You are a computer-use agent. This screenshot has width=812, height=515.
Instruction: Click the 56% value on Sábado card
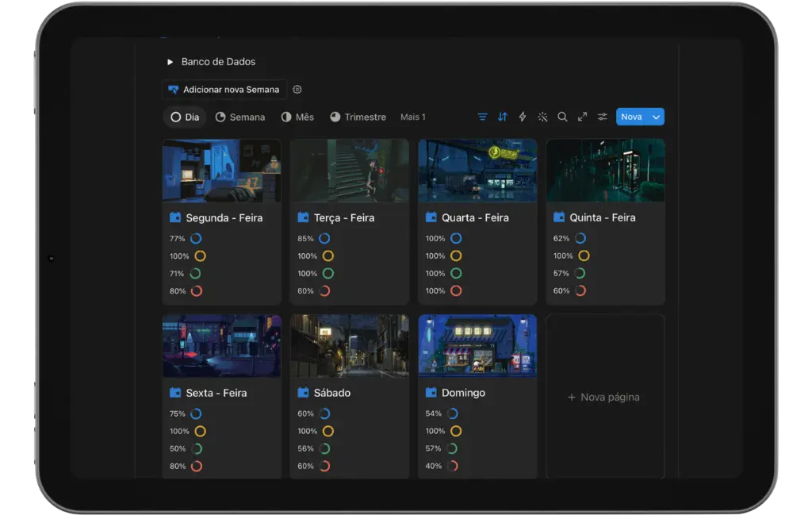pyautogui.click(x=305, y=448)
